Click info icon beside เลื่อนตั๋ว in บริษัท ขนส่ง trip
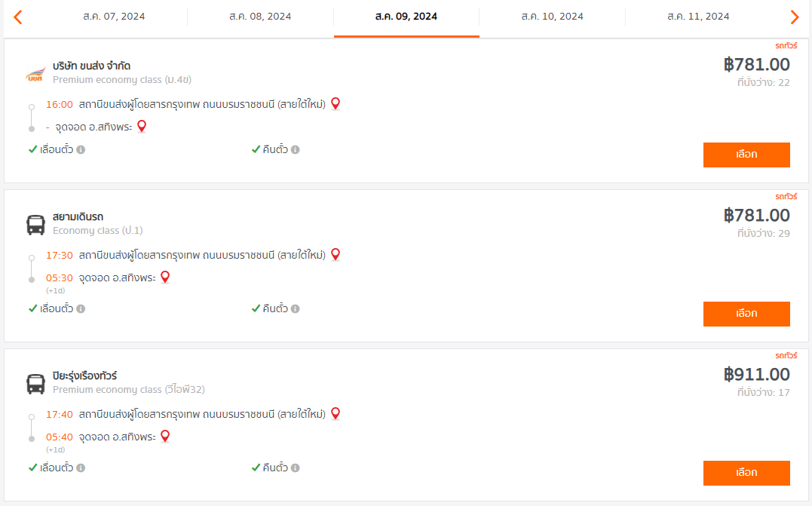Viewport: 812px width, 506px height. 81,149
